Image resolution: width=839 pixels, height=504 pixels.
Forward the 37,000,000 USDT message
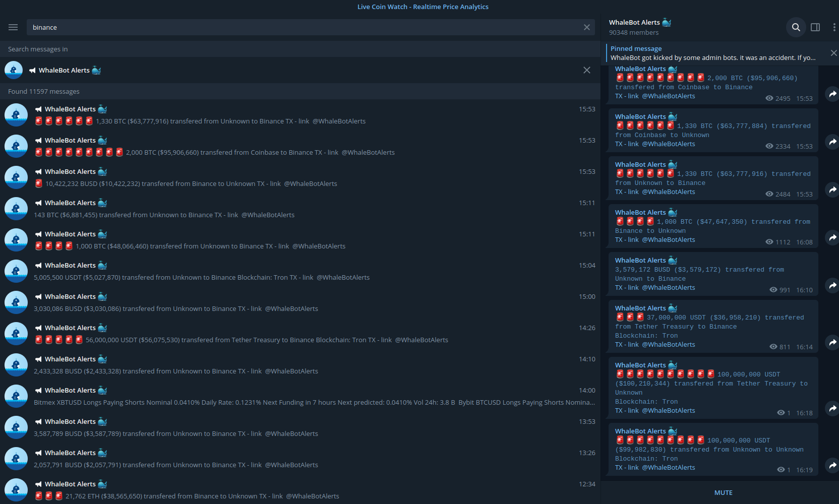(x=832, y=342)
